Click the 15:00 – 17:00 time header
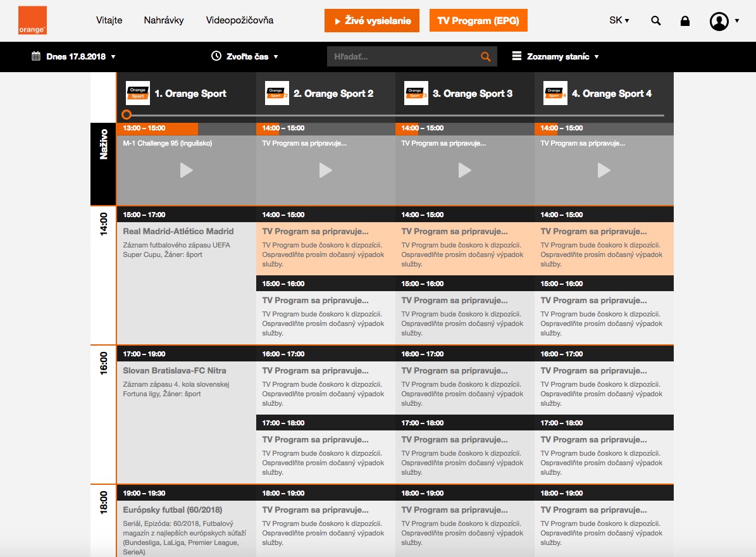The image size is (756, 557). coord(187,215)
